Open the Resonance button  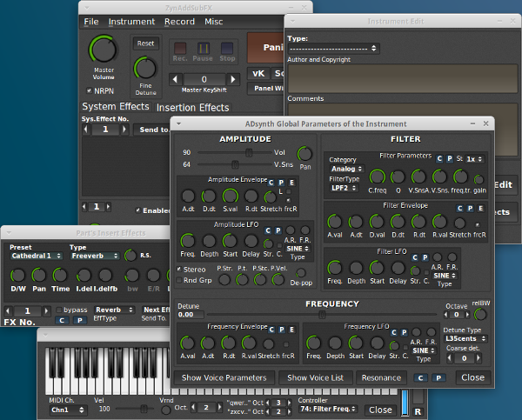[x=381, y=377]
